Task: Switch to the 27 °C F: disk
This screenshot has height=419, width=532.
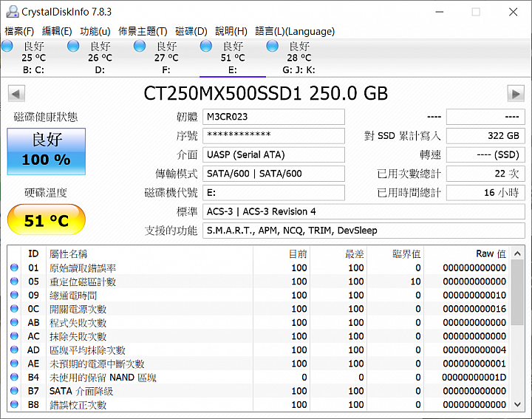Action: (x=166, y=58)
